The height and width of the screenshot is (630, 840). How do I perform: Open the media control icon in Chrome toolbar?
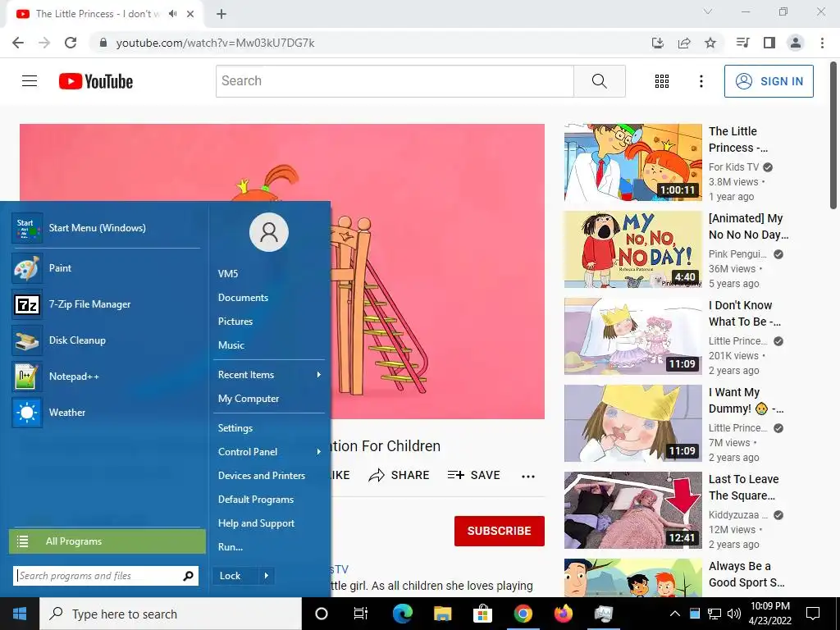coord(742,43)
